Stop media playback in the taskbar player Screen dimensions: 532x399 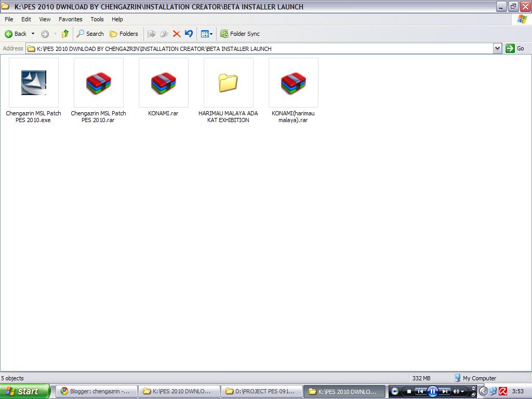[409, 392]
